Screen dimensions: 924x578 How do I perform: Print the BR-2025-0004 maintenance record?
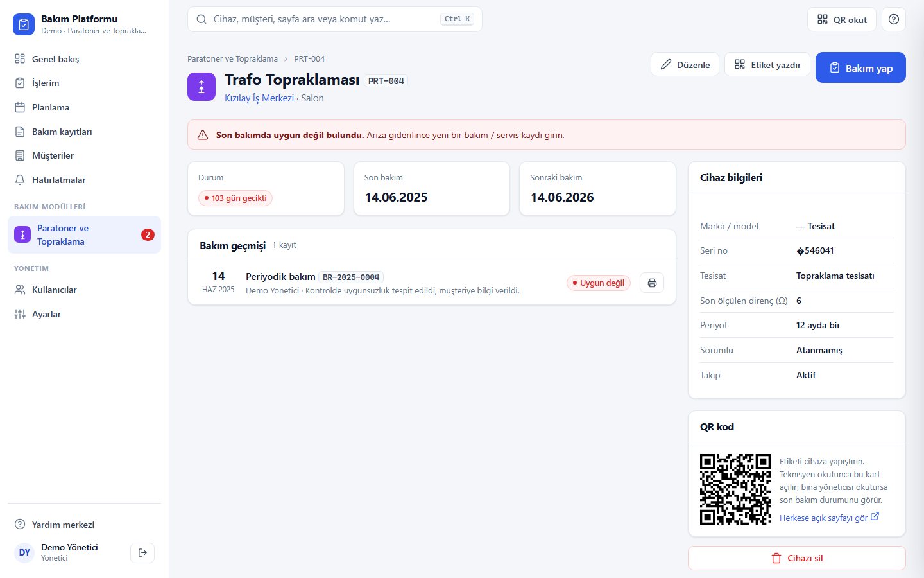point(652,283)
